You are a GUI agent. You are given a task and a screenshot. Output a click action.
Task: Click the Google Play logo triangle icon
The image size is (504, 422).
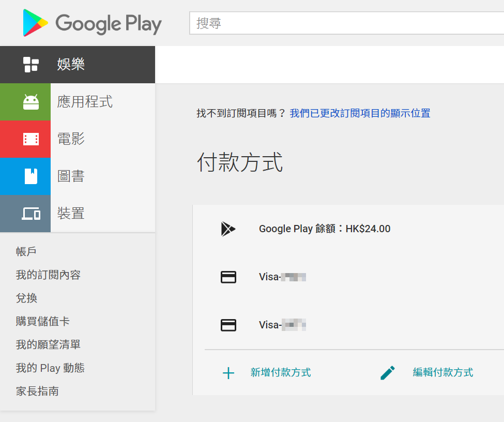click(35, 23)
